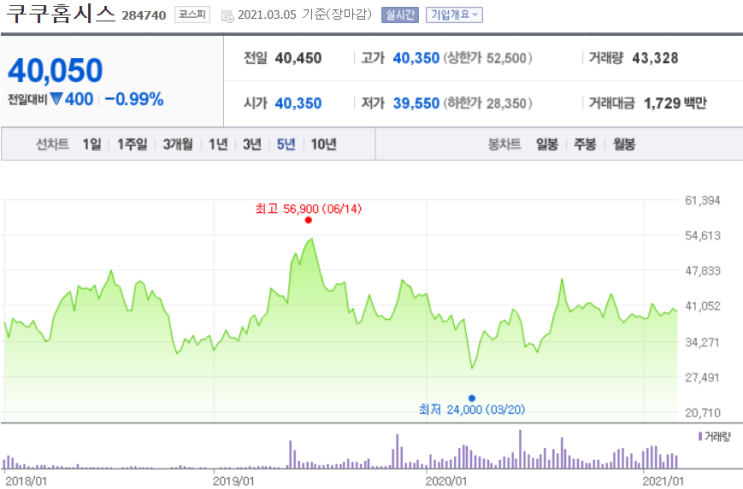Viewport: 743px width, 489px height.
Task: Click the 2020/01 axis label
Action: tap(446, 481)
